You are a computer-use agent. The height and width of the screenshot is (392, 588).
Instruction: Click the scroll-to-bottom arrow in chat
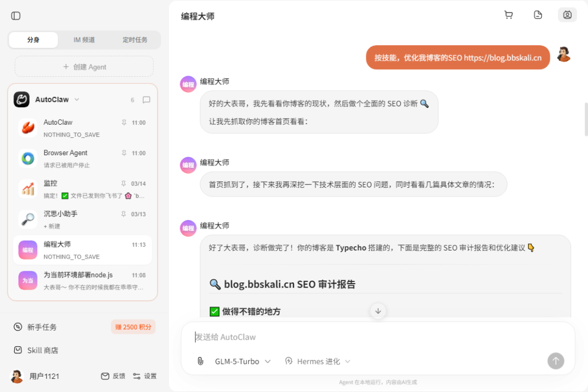point(378,311)
